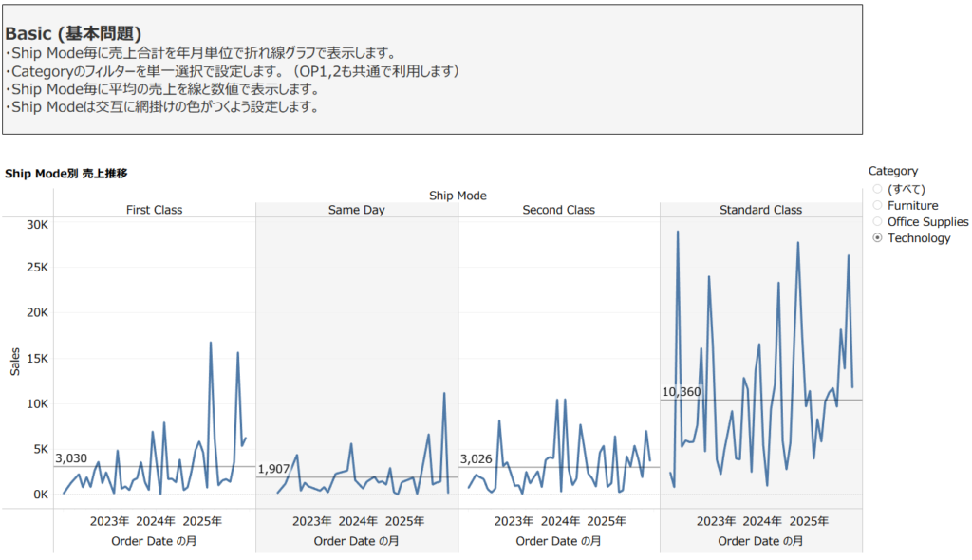The image size is (972, 560).
Task: Click the Basic (基本問題) heading text
Action: [73, 33]
